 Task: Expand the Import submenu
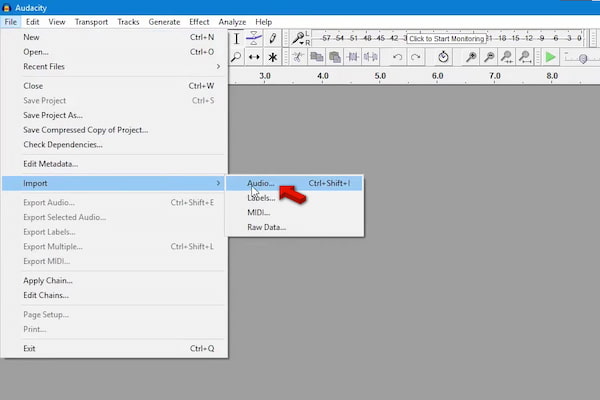click(114, 183)
